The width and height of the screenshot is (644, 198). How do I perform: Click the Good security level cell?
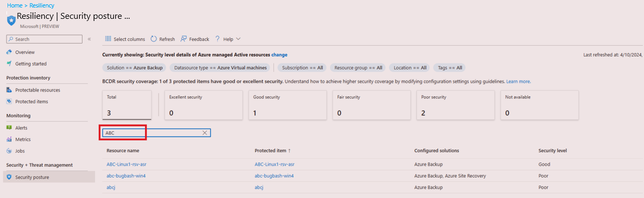[544, 165]
